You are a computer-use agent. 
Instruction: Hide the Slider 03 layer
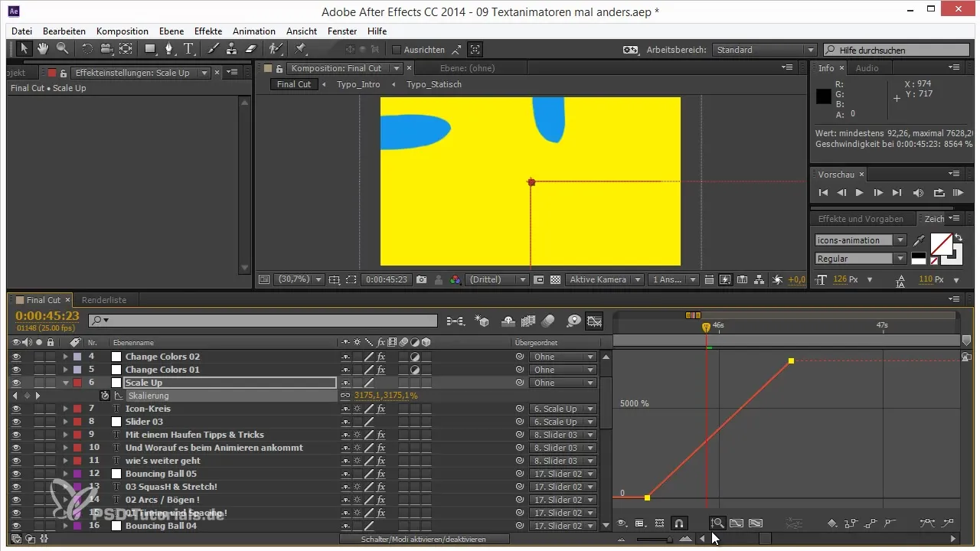(x=17, y=422)
